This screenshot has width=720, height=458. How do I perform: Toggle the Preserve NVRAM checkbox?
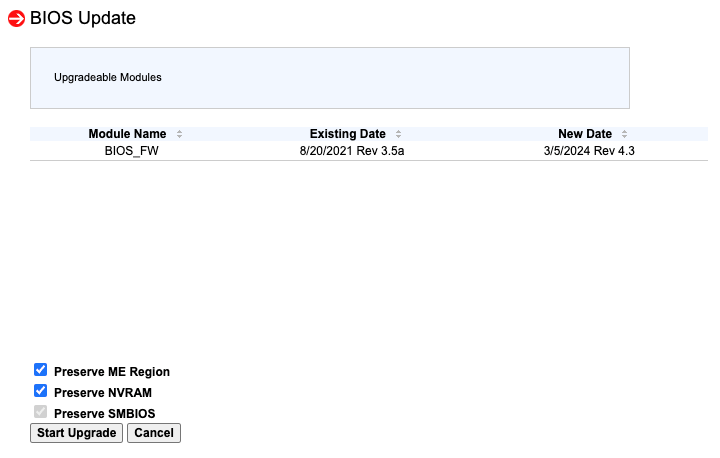point(41,391)
